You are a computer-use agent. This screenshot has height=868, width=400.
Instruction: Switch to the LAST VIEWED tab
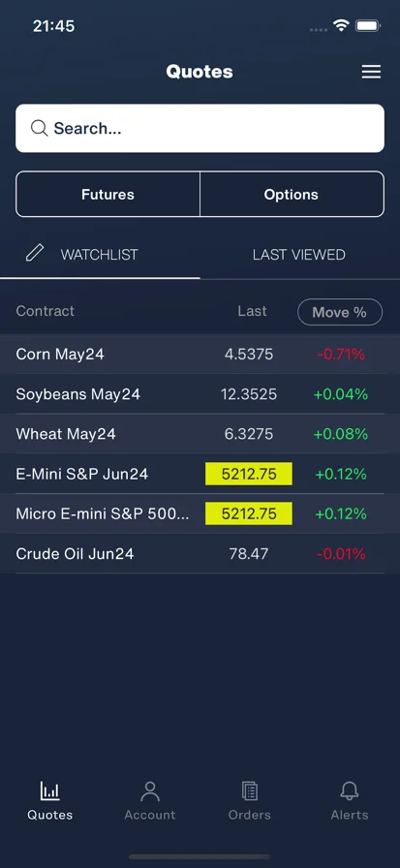299,255
